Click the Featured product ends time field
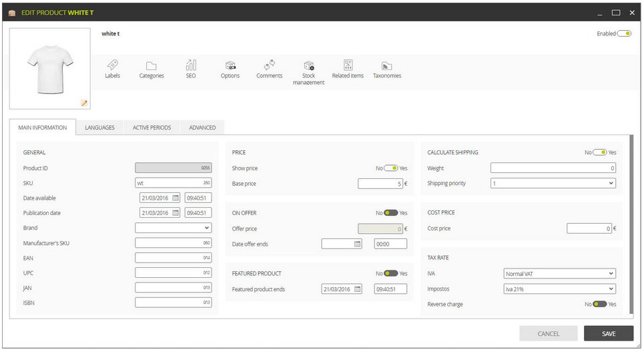This screenshot has height=352, width=644. (390, 289)
